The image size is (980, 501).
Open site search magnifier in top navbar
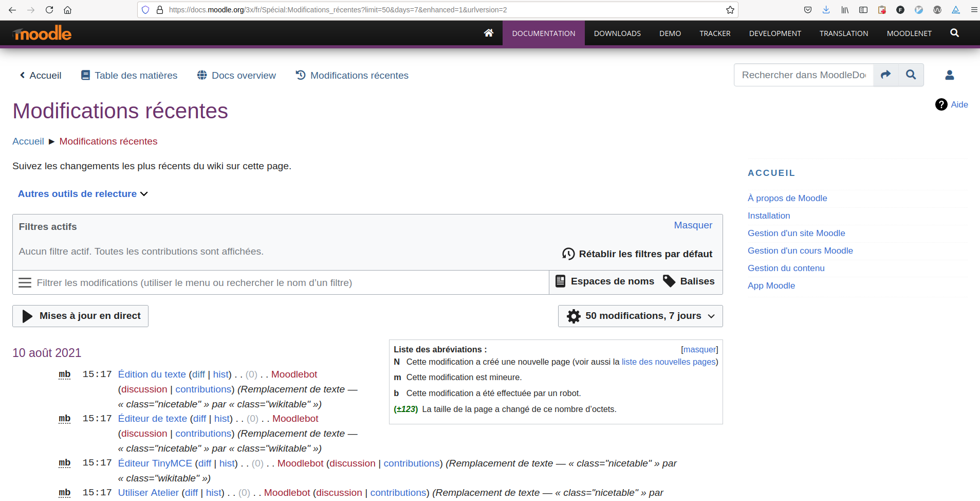(x=954, y=33)
